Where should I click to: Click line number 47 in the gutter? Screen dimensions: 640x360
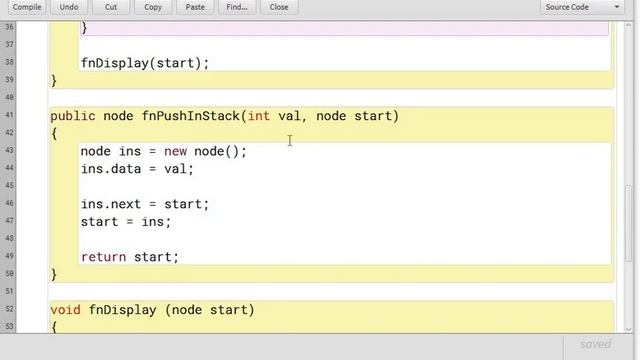tap(9, 220)
